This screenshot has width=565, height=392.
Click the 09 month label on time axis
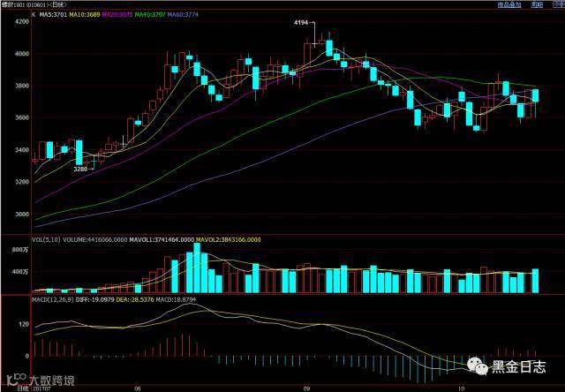point(306,389)
